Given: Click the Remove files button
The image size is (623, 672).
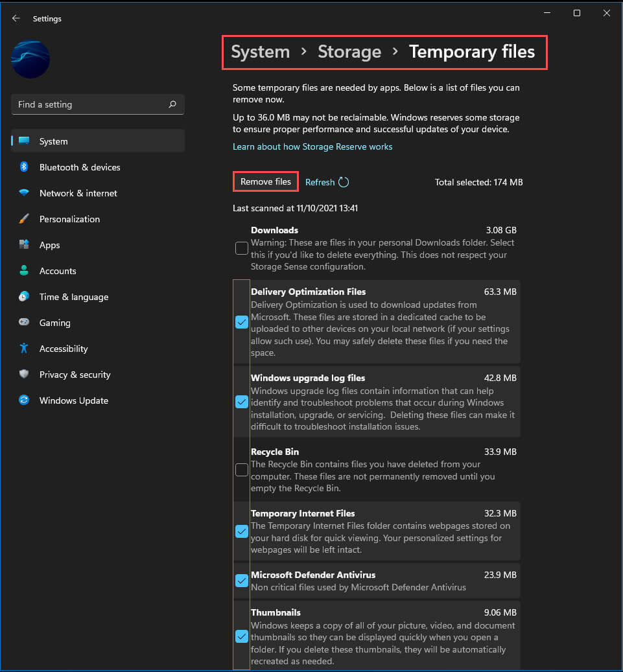Looking at the screenshot, I should (x=265, y=181).
